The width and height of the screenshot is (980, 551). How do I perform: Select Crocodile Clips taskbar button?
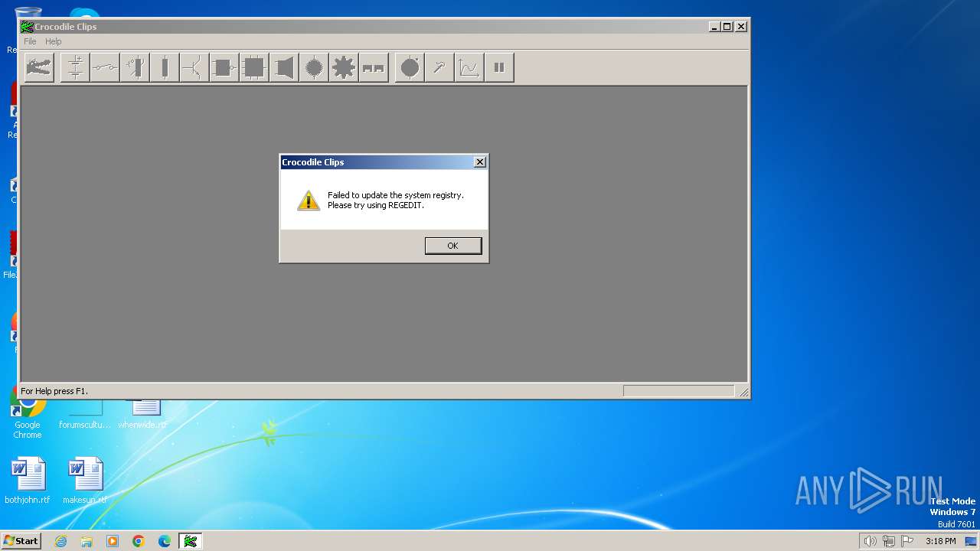pos(191,541)
